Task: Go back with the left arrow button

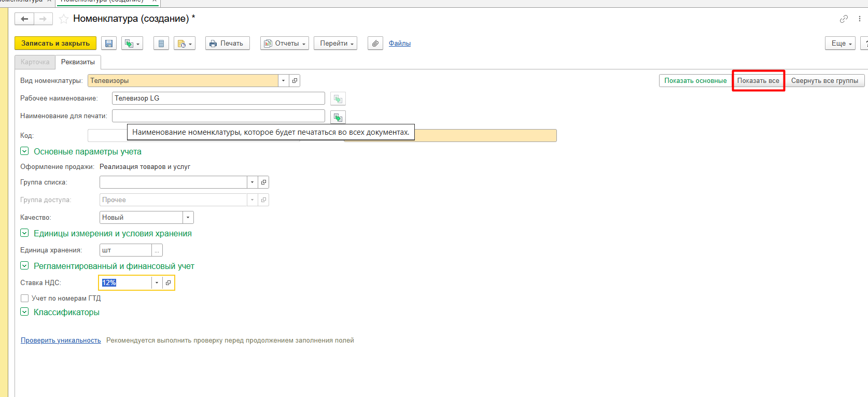Action: point(24,19)
